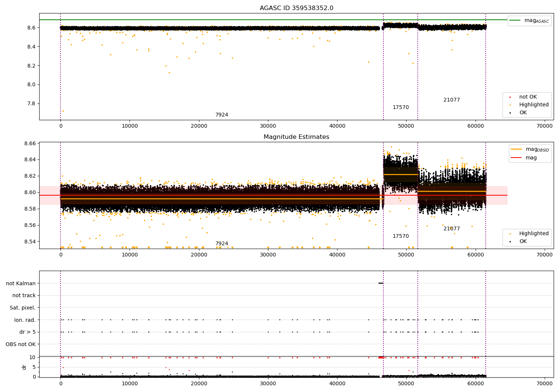
Task: Click the rotated 'dr' y-axis label
Action: (x=24, y=367)
